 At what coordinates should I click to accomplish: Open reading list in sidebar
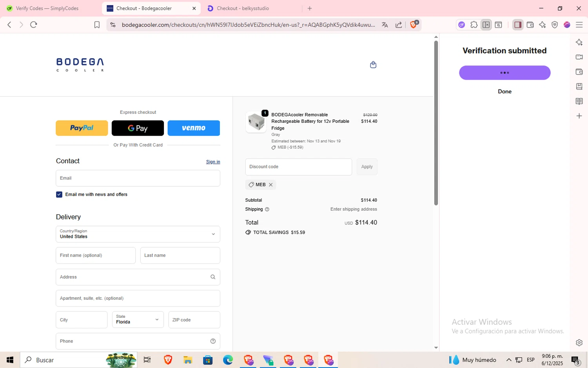click(x=579, y=101)
